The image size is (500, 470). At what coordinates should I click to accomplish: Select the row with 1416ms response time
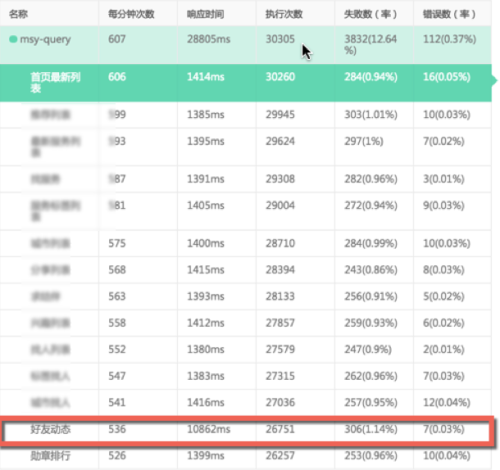click(x=246, y=403)
